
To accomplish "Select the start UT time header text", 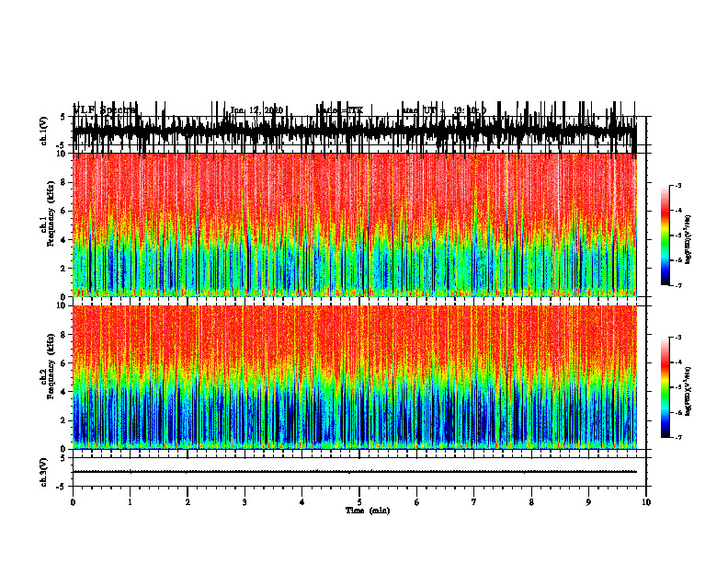I will pyautogui.click(x=445, y=110).
